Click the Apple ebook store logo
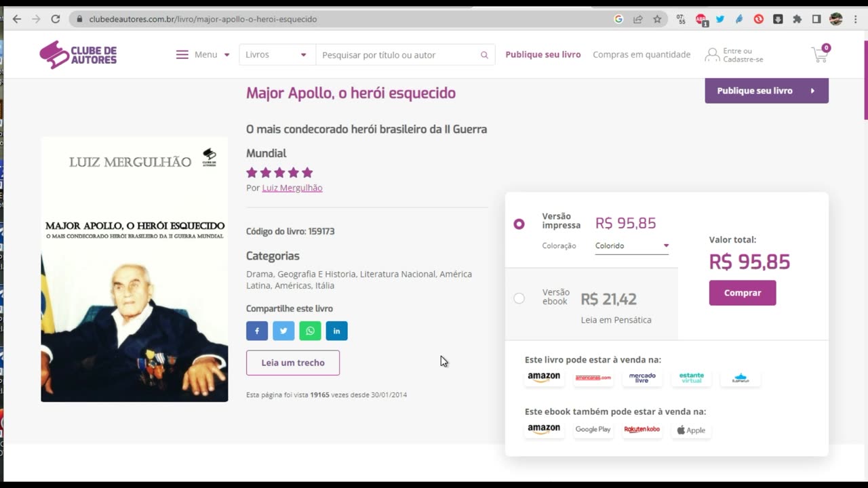The width and height of the screenshot is (868, 488). tap(692, 430)
